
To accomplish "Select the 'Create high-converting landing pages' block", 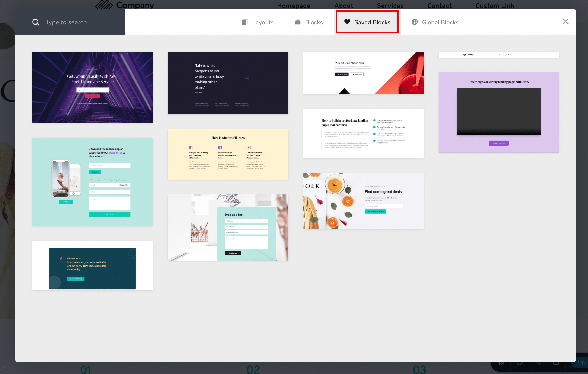I will (x=499, y=113).
